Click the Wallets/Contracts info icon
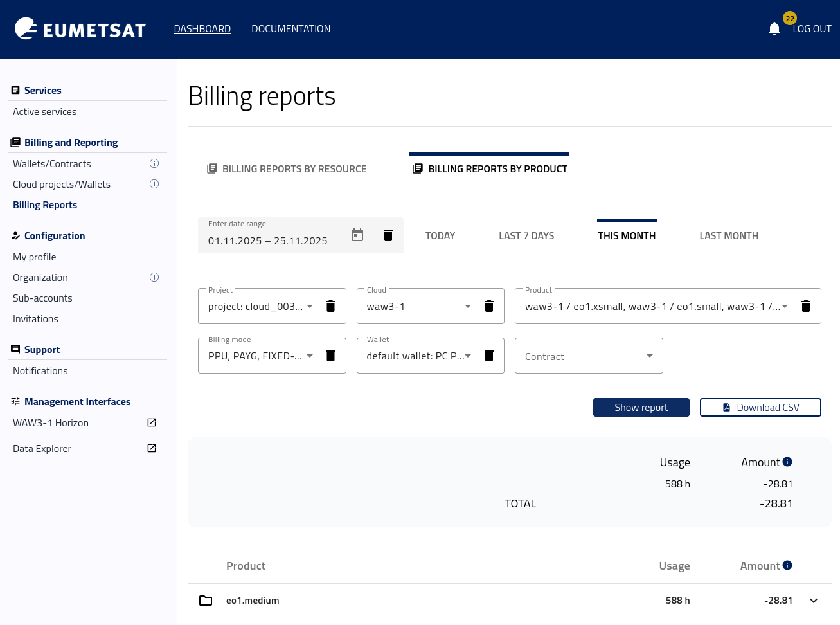 click(154, 163)
